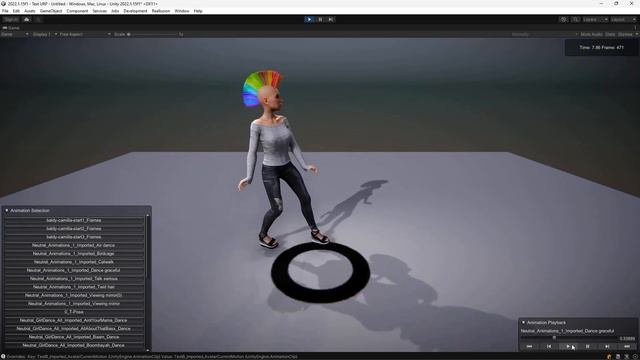Click the Game view Scale slider
Viewport: 640px width, 360px height.
pos(153,34)
